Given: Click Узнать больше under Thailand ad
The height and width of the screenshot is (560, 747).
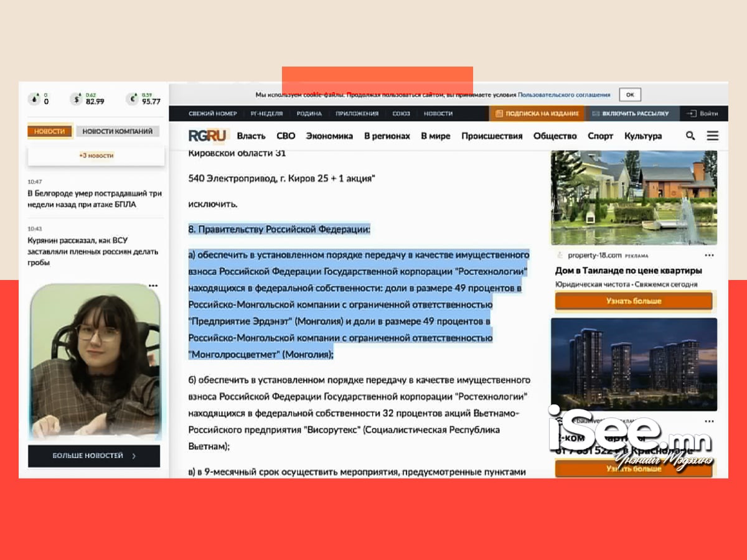Looking at the screenshot, I should coord(634,301).
